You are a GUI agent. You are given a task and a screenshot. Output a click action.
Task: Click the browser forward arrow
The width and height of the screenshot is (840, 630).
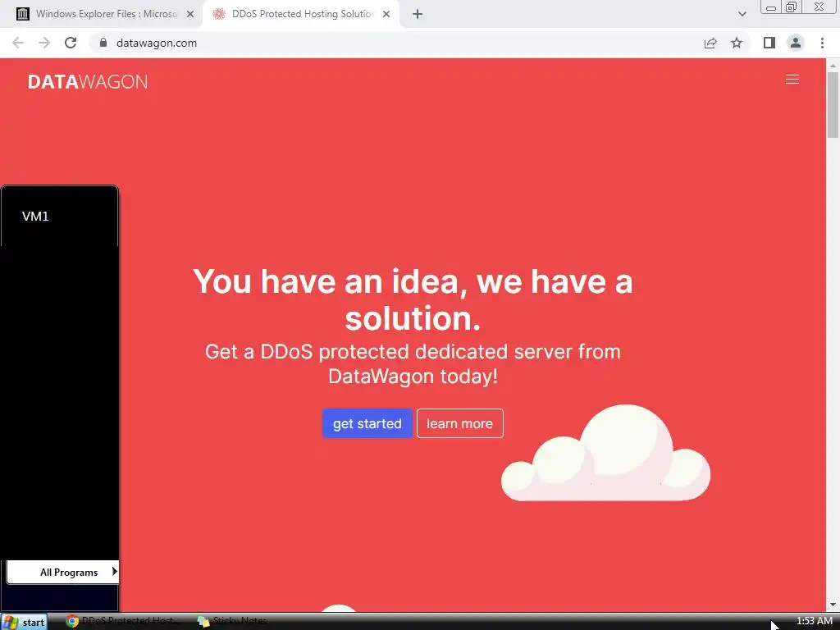[x=44, y=43]
